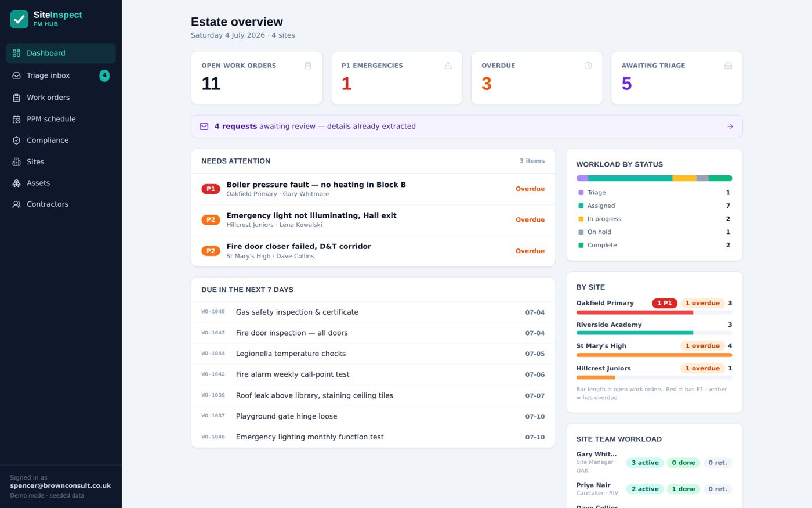Viewport: 812px width, 508px height.
Task: Click the yellow In progress legend swatch
Action: click(581, 219)
